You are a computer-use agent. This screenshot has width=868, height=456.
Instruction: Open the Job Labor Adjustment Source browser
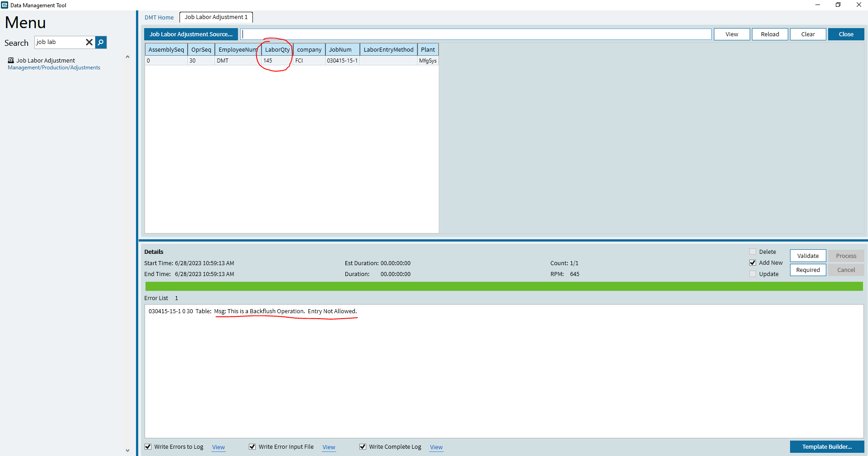coord(191,34)
